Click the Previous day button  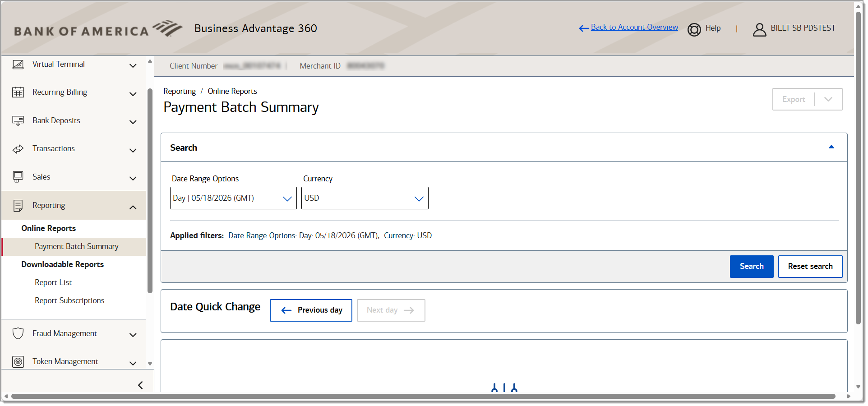point(311,310)
